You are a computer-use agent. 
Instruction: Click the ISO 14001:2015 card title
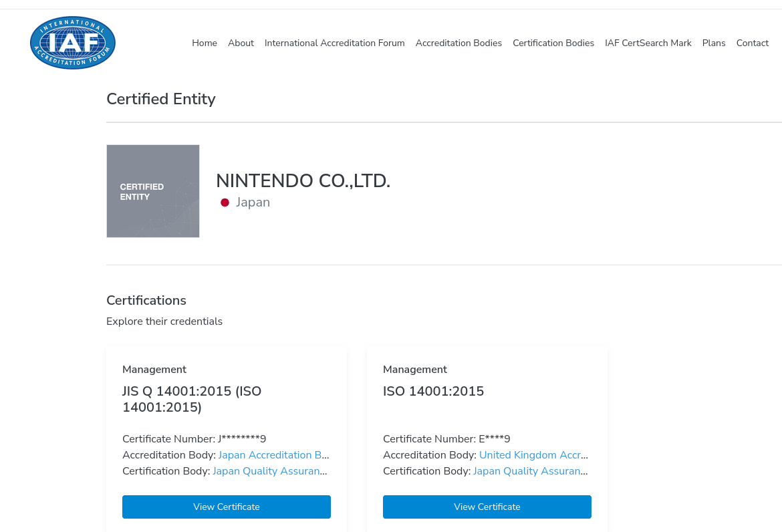(x=433, y=391)
